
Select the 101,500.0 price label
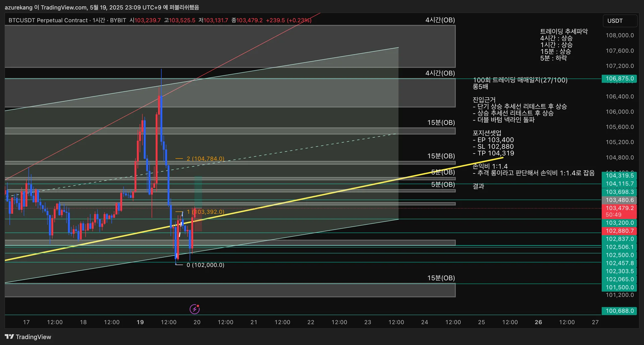point(619,287)
